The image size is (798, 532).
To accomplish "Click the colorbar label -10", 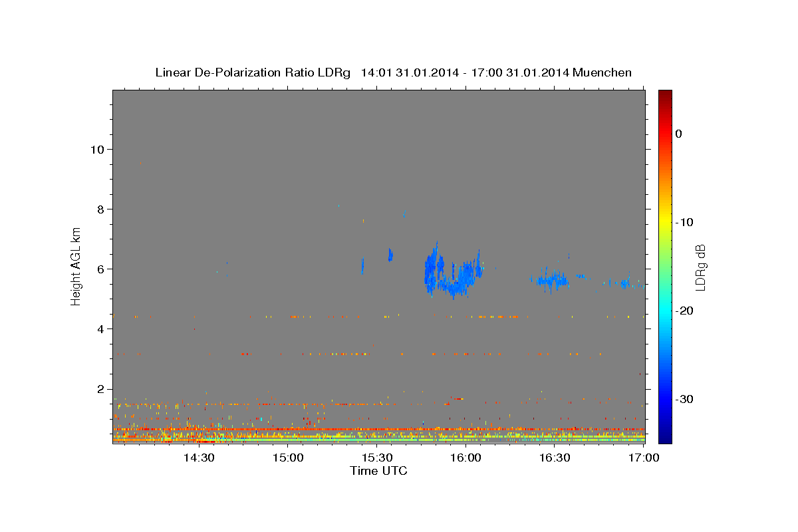I will coord(684,222).
